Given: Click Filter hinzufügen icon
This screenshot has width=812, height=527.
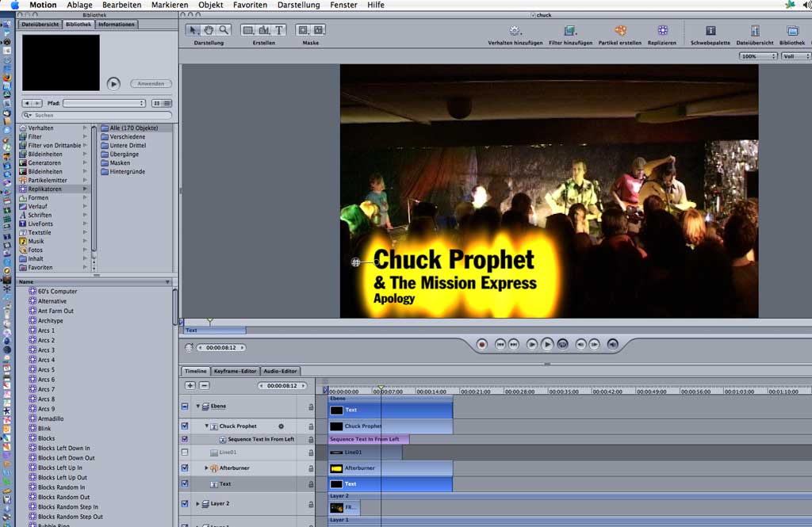Looking at the screenshot, I should coord(569,31).
